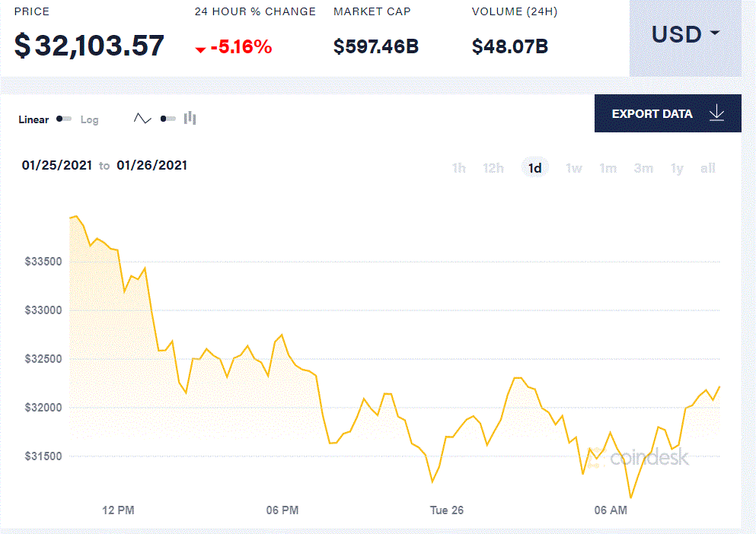Click the 24h volume value $48.07B
756x534 pixels.
509,46
